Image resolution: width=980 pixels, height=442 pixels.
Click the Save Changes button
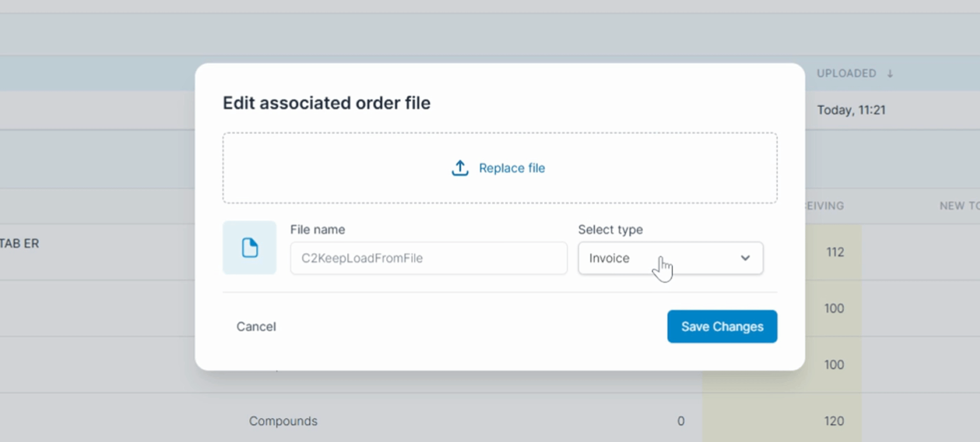tap(722, 326)
